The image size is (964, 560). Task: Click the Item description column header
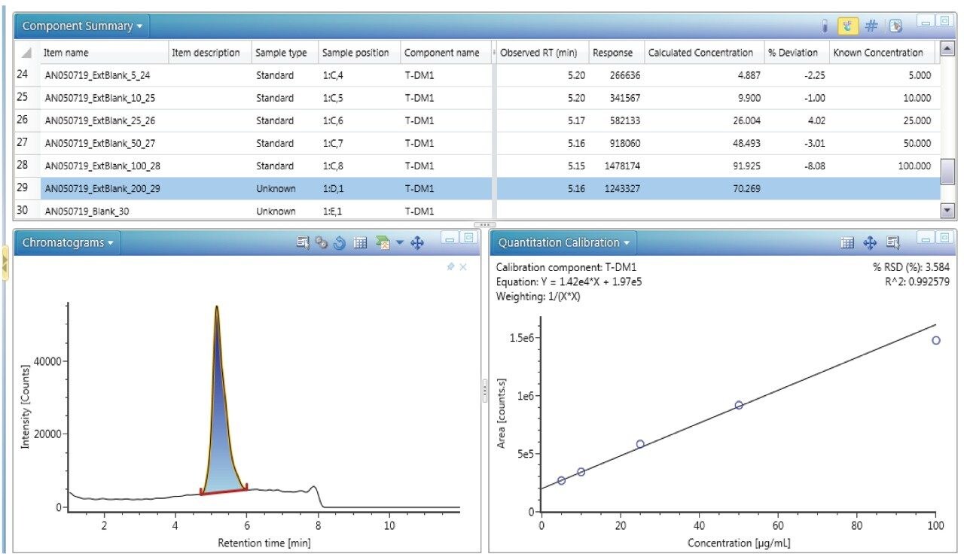click(209, 53)
